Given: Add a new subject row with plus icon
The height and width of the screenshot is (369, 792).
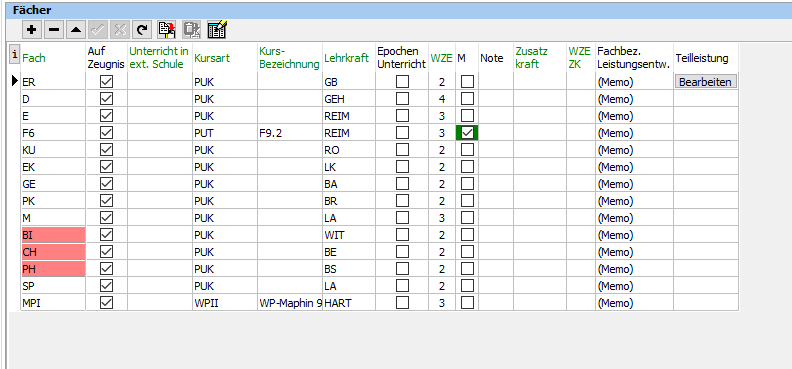Looking at the screenshot, I should (32, 30).
